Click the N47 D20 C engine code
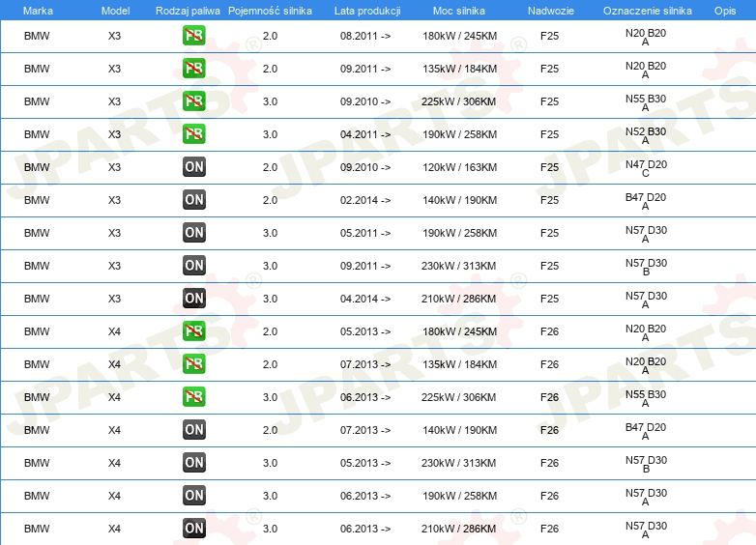The image size is (756, 545). click(646, 168)
